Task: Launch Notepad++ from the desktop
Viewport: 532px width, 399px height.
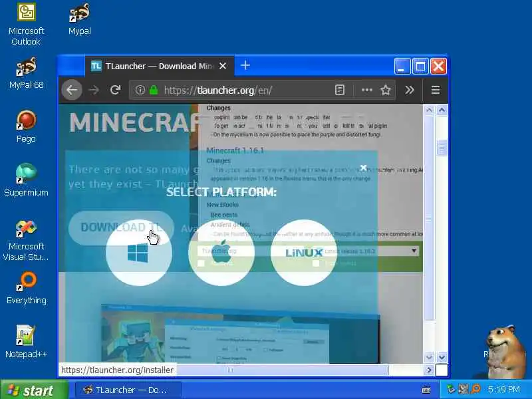Action: click(26, 342)
